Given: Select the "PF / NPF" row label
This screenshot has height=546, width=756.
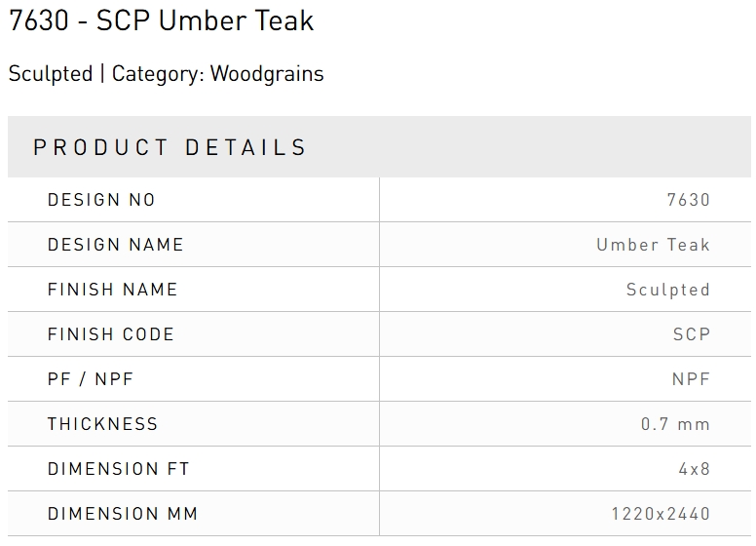Looking at the screenshot, I should point(91,379).
